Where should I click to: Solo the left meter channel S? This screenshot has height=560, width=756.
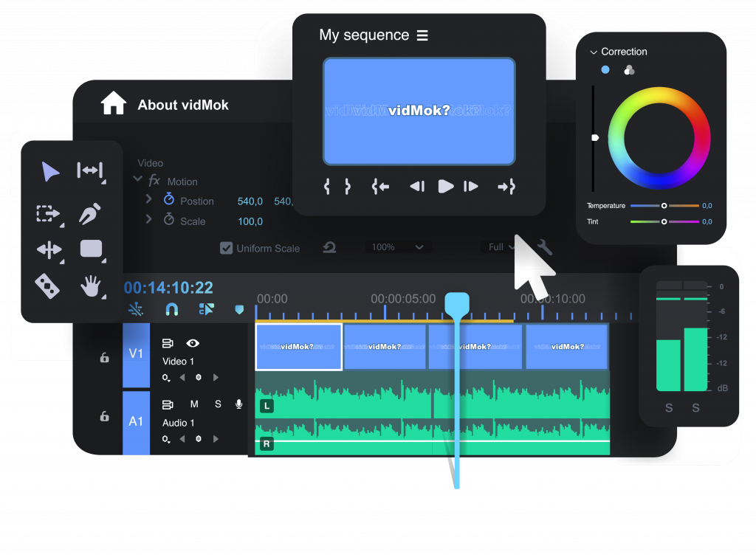(x=669, y=408)
